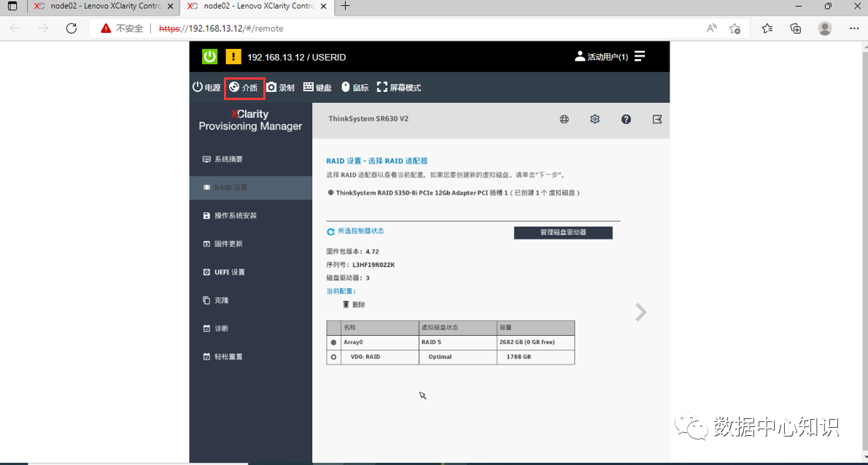Open 克隆 in the sidebar
The width and height of the screenshot is (868, 465).
(x=251, y=301)
